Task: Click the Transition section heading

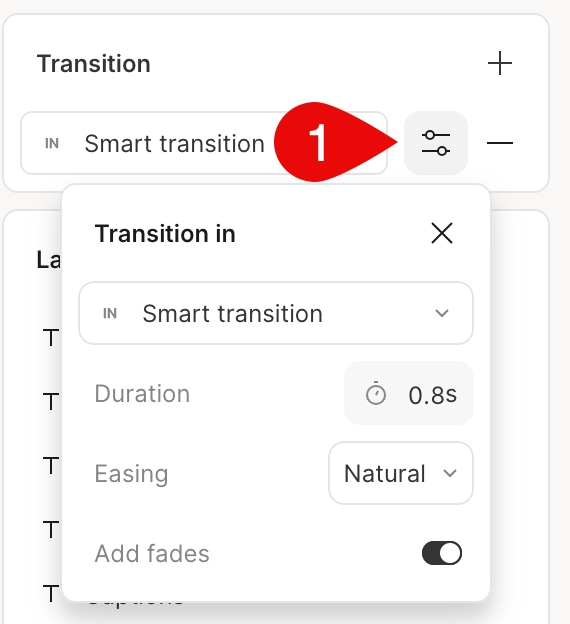Action: [x=94, y=64]
